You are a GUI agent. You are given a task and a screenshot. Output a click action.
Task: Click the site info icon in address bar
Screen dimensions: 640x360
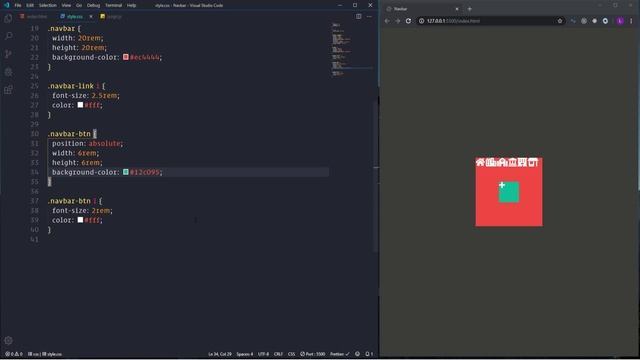tap(421, 21)
